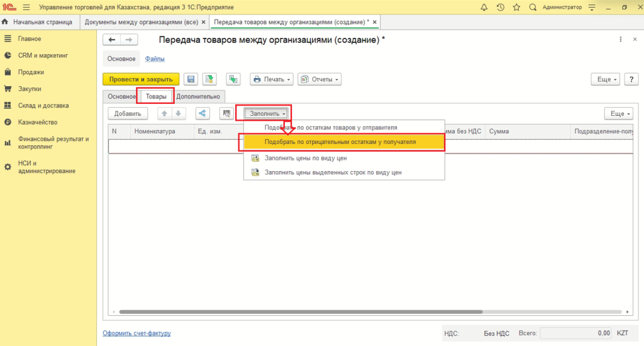This screenshot has height=346, width=644.
Task: Open the 1C main hamburger menu
Action: click(26, 8)
